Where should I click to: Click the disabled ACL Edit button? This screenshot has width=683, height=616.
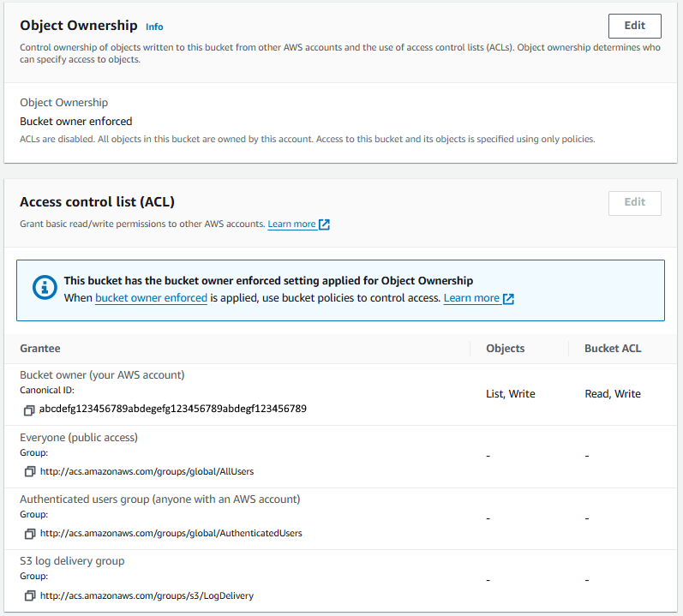[635, 203]
